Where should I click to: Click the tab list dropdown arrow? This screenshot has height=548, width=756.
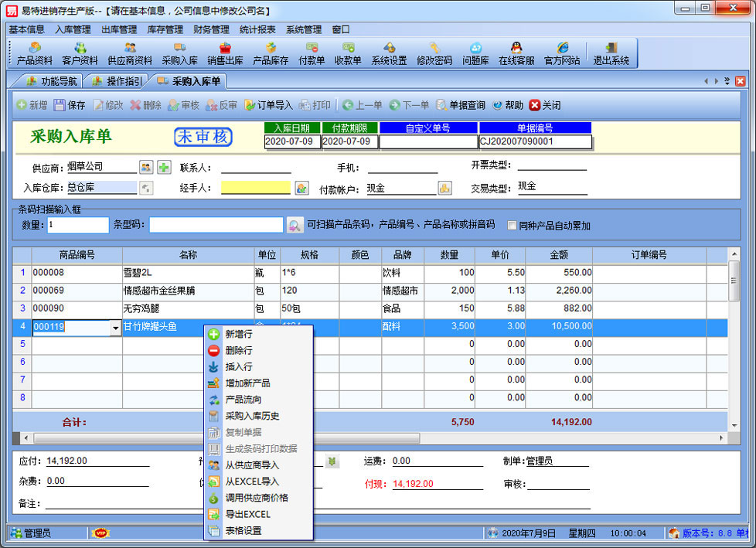click(x=727, y=81)
